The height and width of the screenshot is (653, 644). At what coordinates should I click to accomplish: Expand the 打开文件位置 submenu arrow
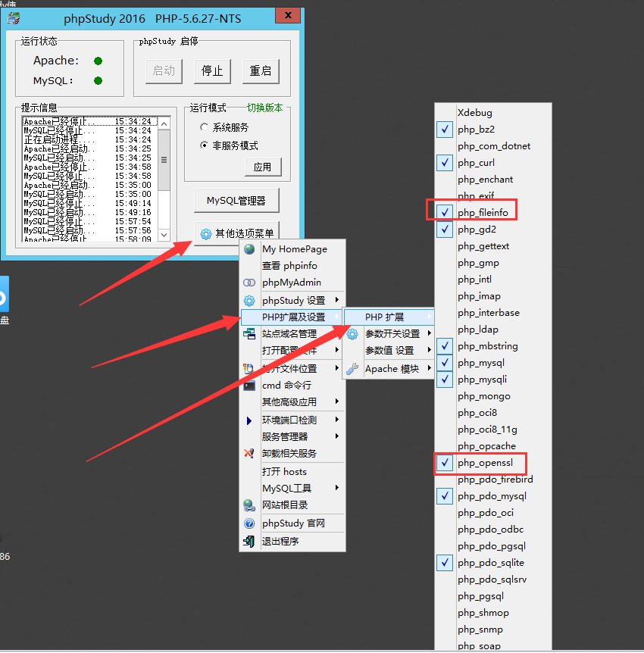(x=337, y=368)
